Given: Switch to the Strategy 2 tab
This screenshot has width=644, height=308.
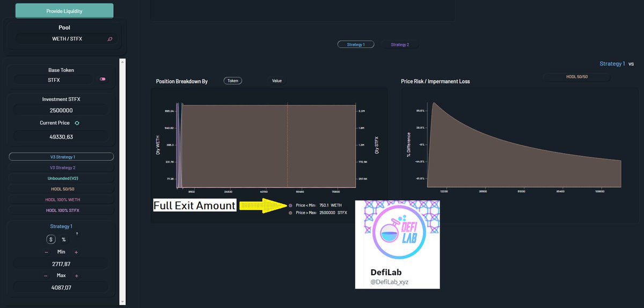Looking at the screenshot, I should coord(400,45).
